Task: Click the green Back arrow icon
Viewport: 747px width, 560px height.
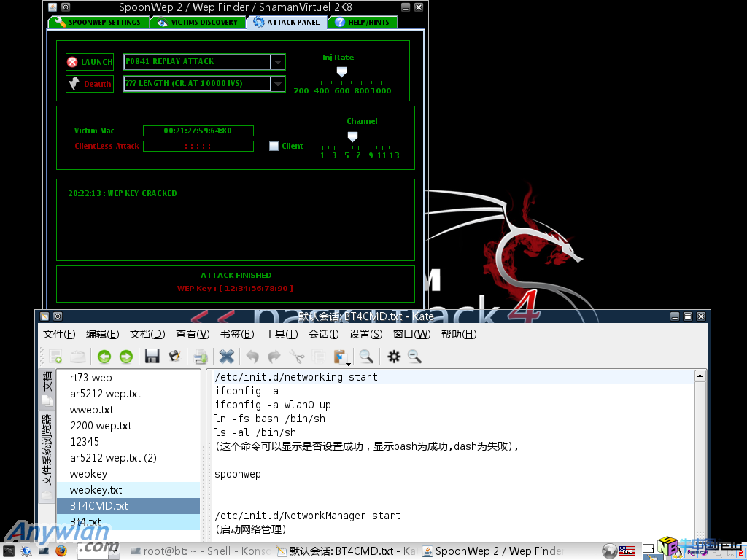Action: click(104, 356)
